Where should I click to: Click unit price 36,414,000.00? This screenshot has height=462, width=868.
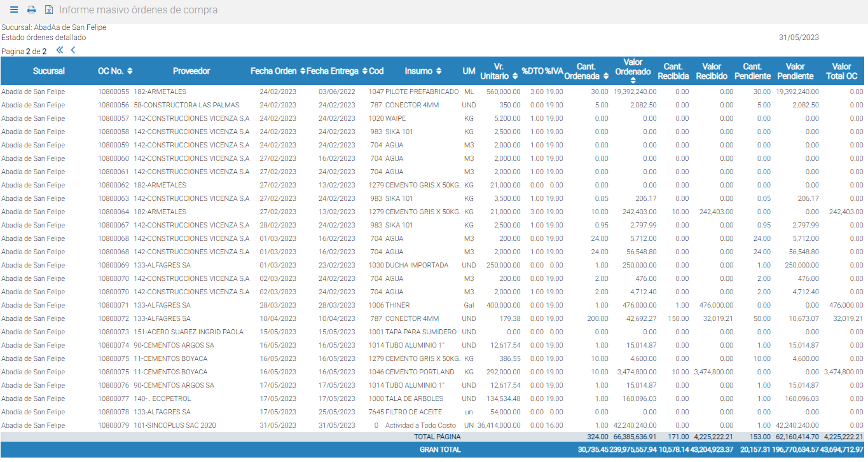click(x=499, y=425)
